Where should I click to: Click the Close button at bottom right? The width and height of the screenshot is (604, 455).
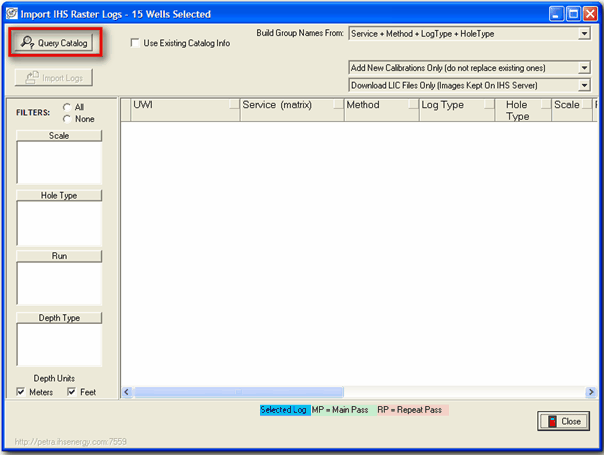pos(563,421)
